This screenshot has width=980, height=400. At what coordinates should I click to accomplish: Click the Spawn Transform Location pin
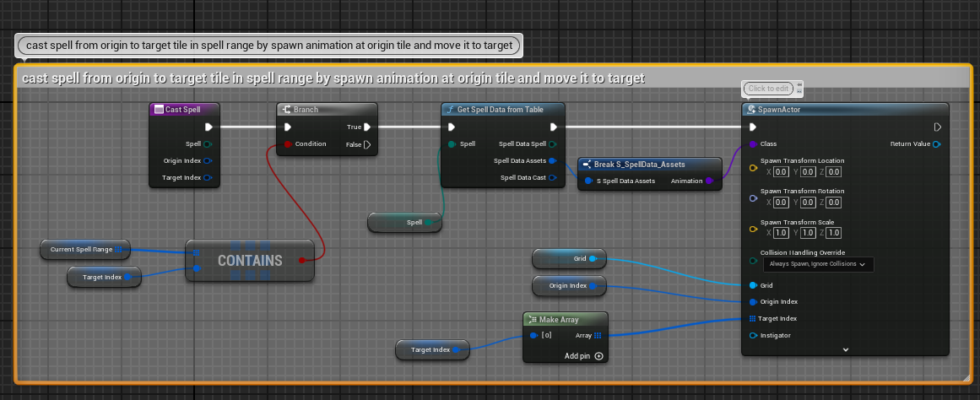pos(753,167)
